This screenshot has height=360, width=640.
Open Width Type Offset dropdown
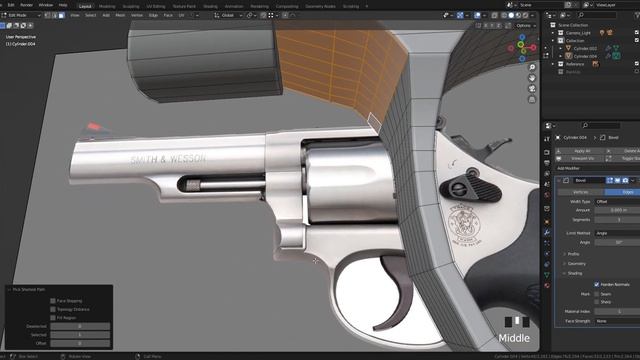(617, 202)
